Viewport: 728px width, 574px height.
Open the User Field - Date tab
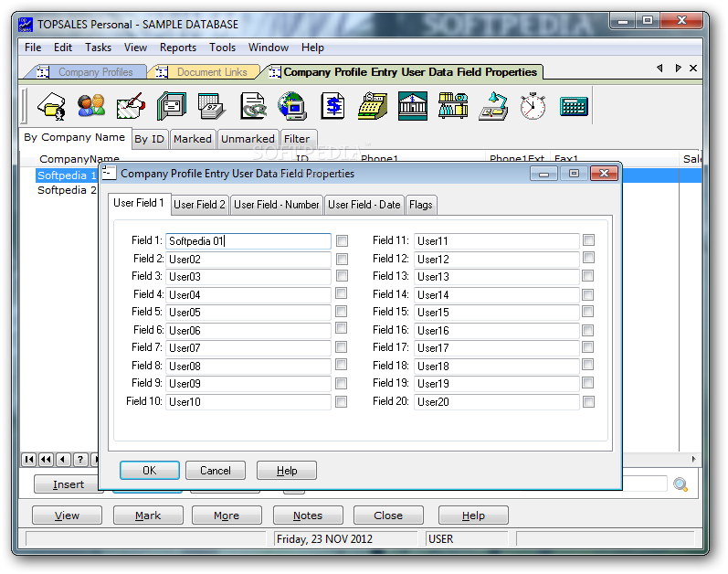[x=364, y=205]
